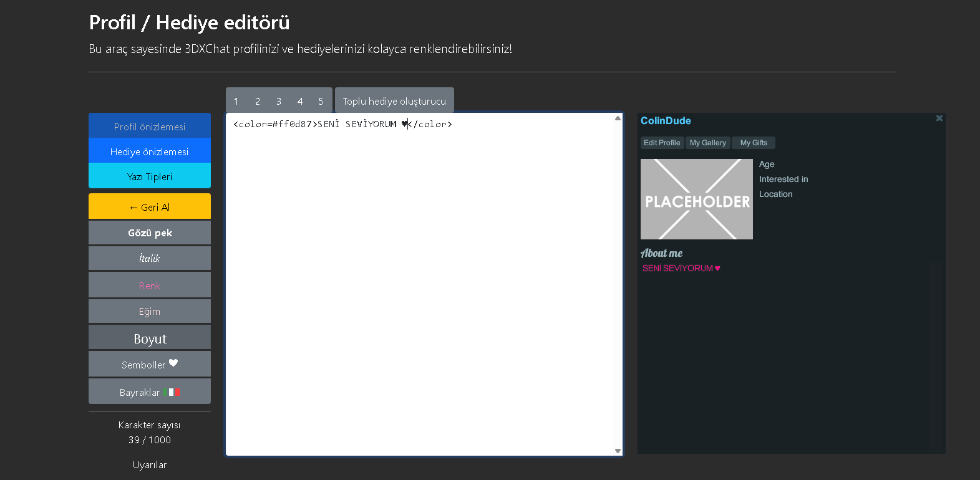
Task: Open My Gifts in preview
Action: point(754,143)
